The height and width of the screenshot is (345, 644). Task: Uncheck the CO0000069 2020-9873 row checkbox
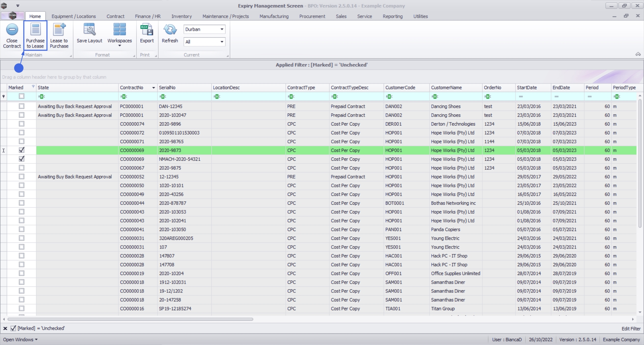tap(21, 150)
